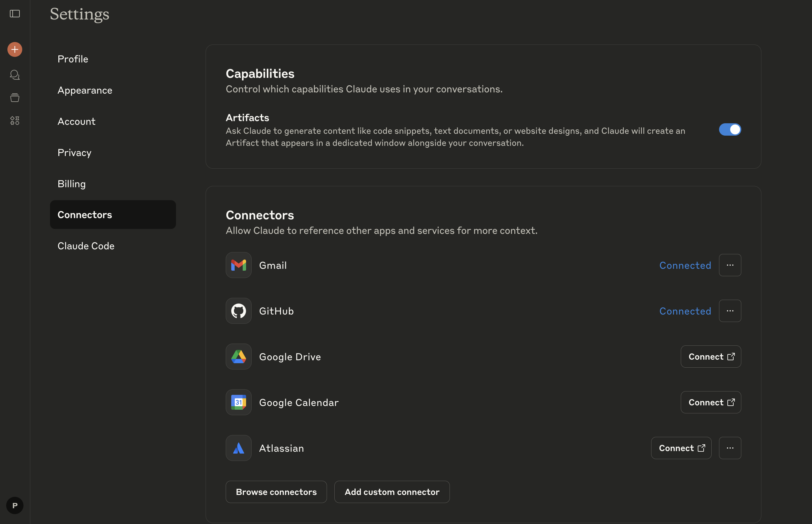
Task: Click the Atlassian logo icon
Action: tap(238, 448)
